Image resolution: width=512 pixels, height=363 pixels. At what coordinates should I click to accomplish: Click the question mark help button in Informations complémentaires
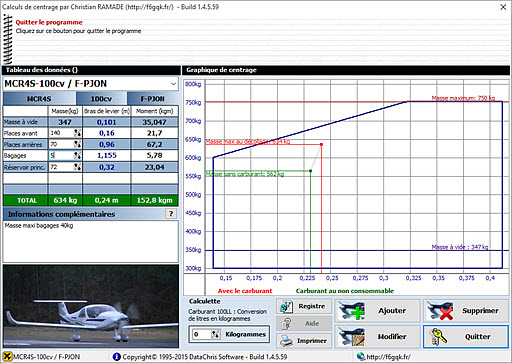(x=171, y=214)
